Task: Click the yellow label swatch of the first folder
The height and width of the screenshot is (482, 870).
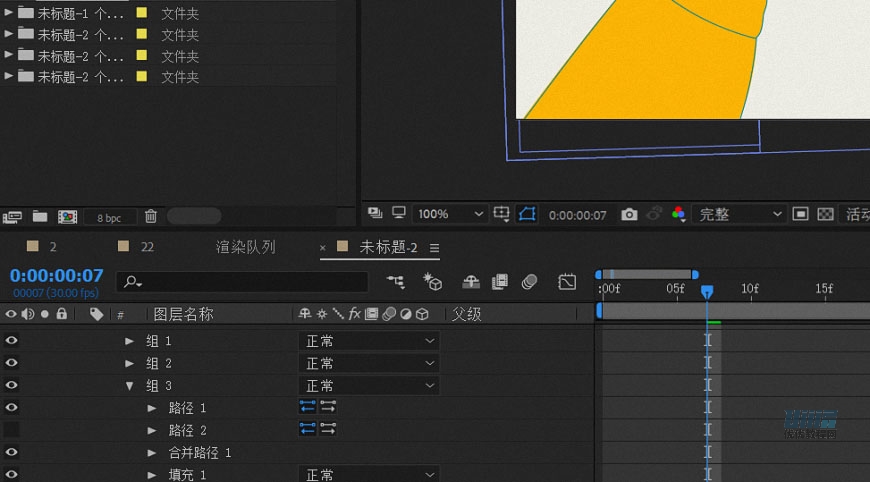Action: (142, 13)
